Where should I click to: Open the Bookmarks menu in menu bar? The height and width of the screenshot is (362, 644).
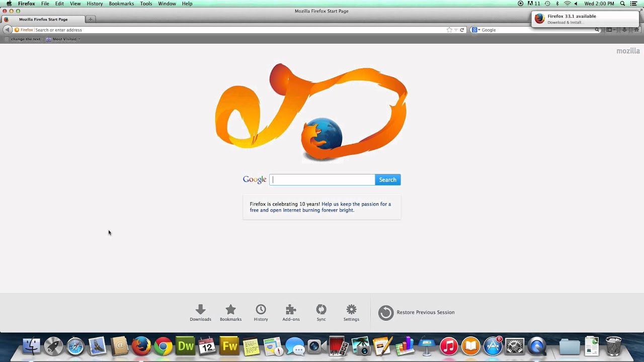(121, 4)
